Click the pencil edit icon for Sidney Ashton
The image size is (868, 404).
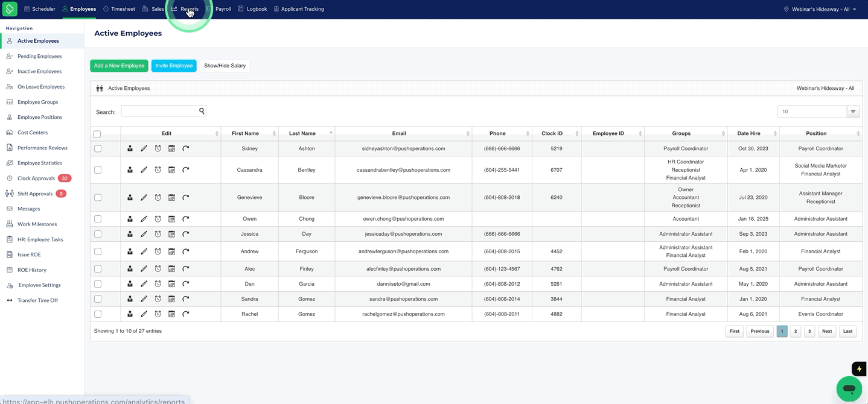(x=144, y=148)
